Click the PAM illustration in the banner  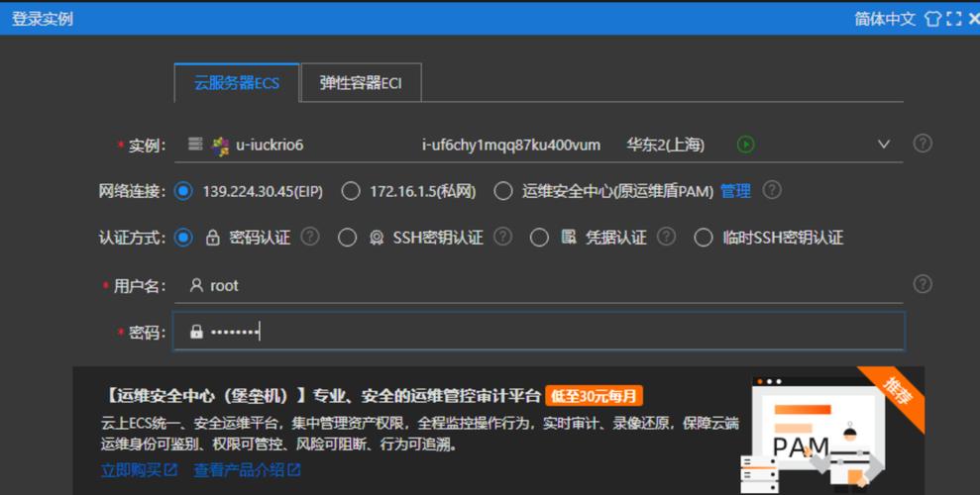click(812, 434)
